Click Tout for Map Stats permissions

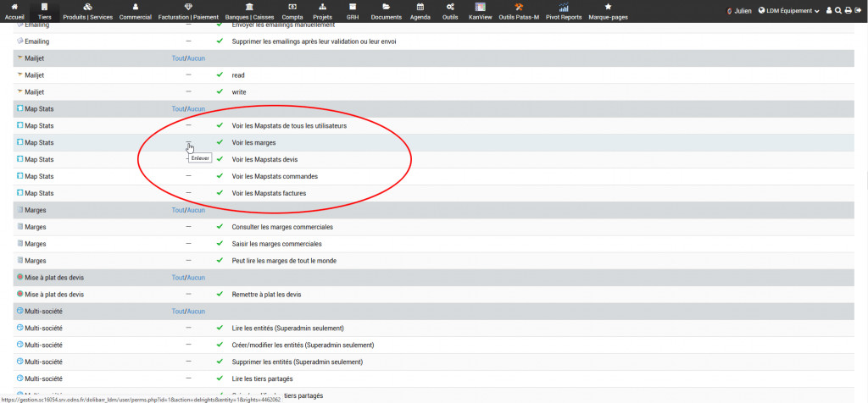click(178, 109)
